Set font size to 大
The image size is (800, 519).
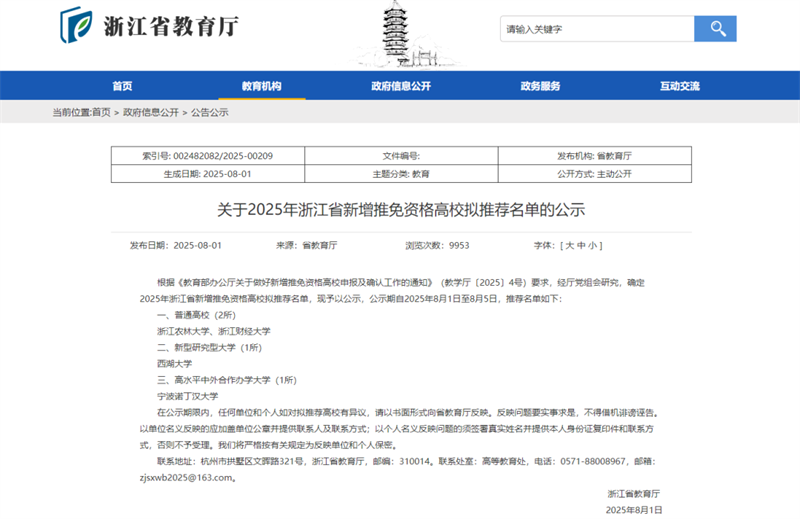pos(569,245)
